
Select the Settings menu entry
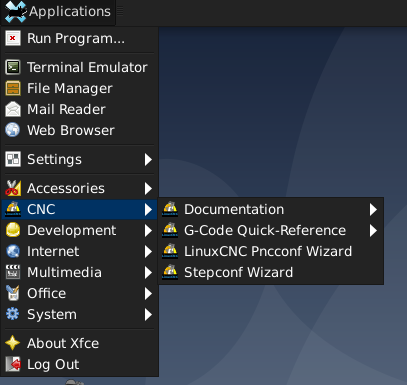coord(80,159)
